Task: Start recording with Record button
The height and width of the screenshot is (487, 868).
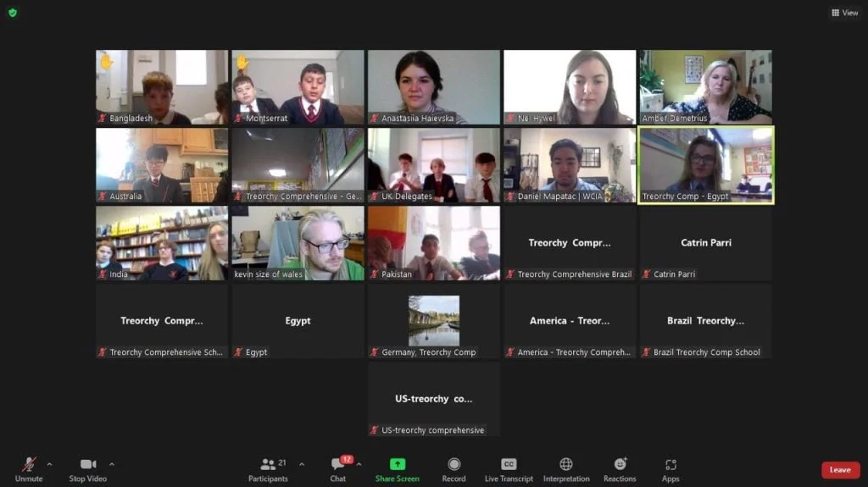Action: (x=453, y=470)
